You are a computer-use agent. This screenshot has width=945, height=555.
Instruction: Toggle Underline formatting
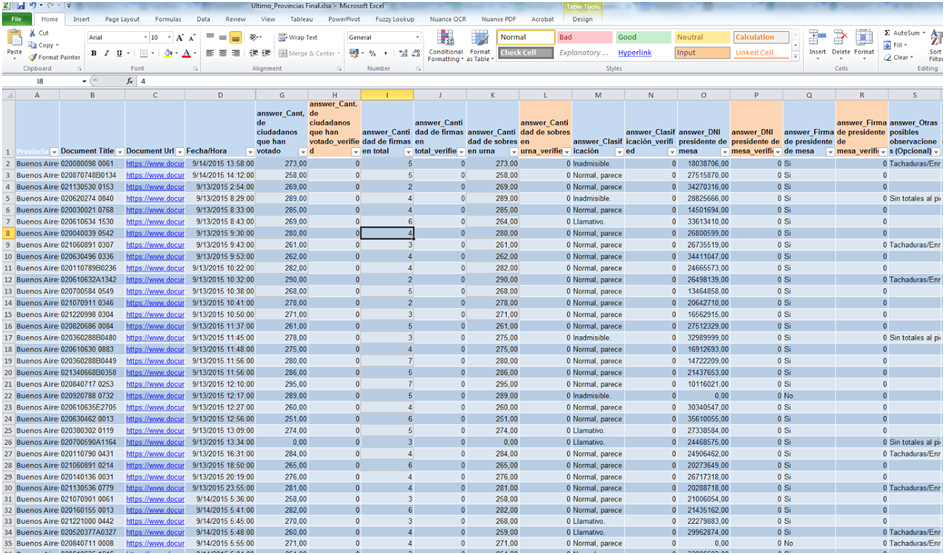(119, 53)
